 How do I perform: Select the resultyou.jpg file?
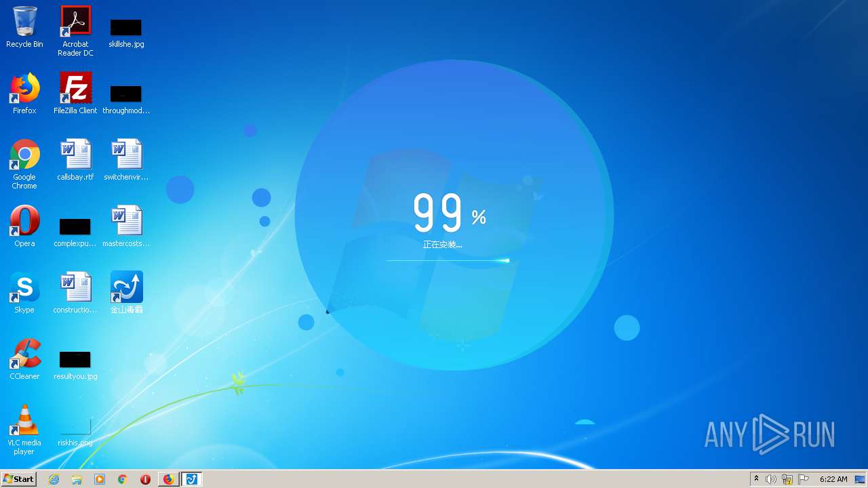coord(75,365)
